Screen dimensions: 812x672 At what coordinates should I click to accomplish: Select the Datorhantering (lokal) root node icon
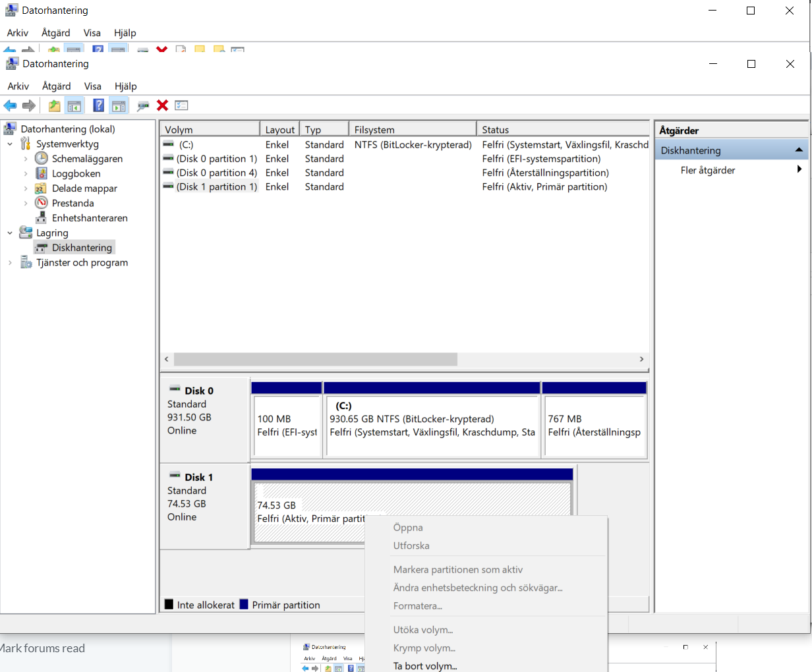pyautogui.click(x=10, y=128)
